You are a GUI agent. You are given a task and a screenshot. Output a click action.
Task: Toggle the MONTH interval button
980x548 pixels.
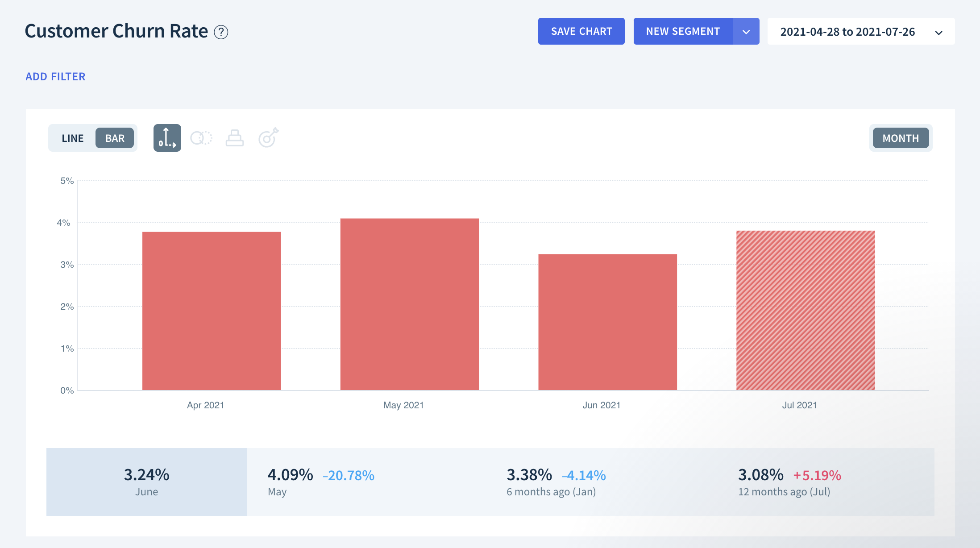point(901,138)
